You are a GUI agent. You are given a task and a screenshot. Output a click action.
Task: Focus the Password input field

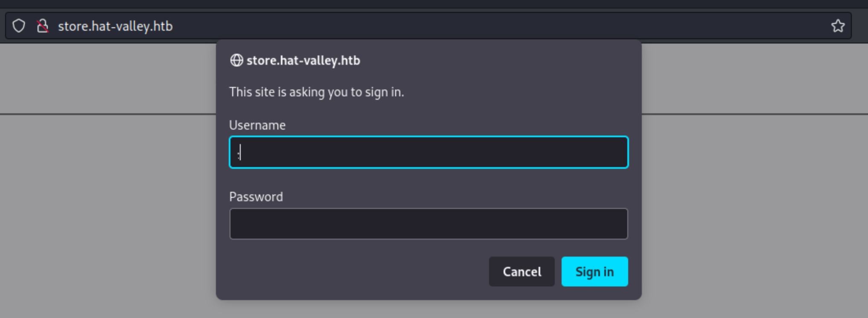(x=428, y=224)
